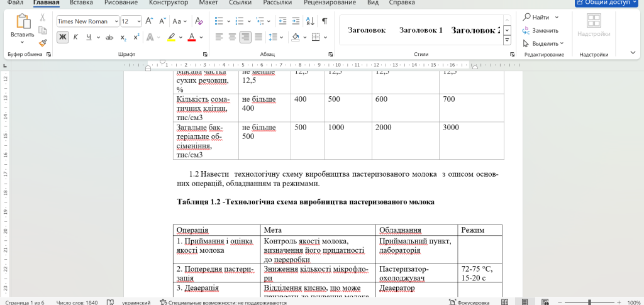Open the font name dropdown
Viewport: 644px width, 305px height.
tap(116, 21)
